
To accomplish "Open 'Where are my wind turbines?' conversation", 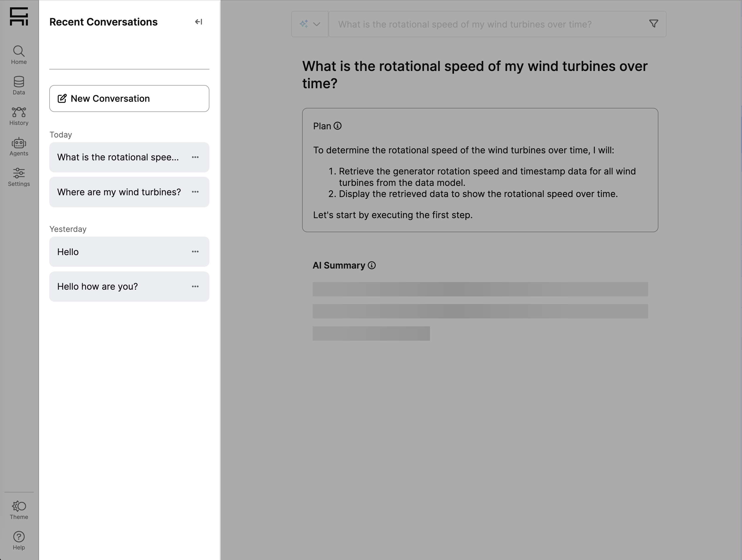I will (119, 192).
